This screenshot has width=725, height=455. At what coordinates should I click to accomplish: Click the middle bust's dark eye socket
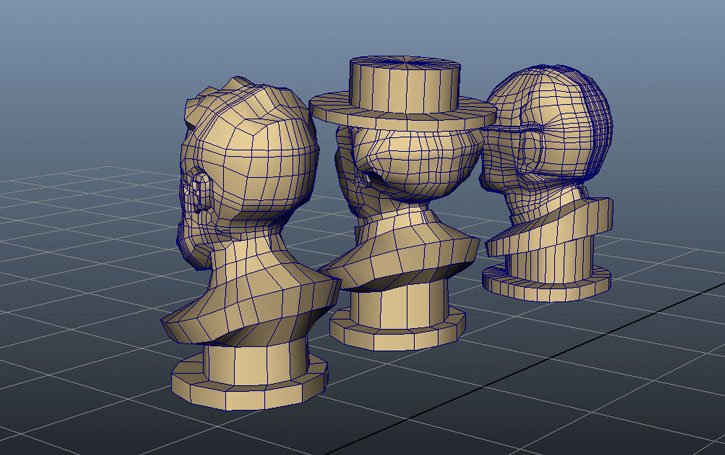pos(369,177)
